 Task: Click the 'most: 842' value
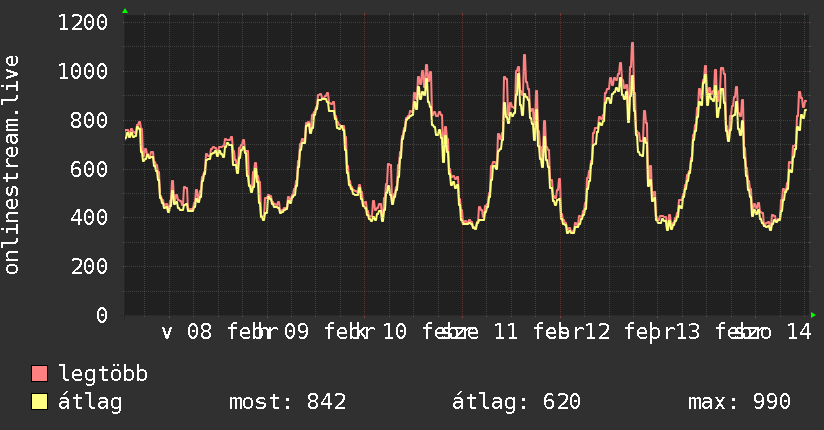(287, 402)
